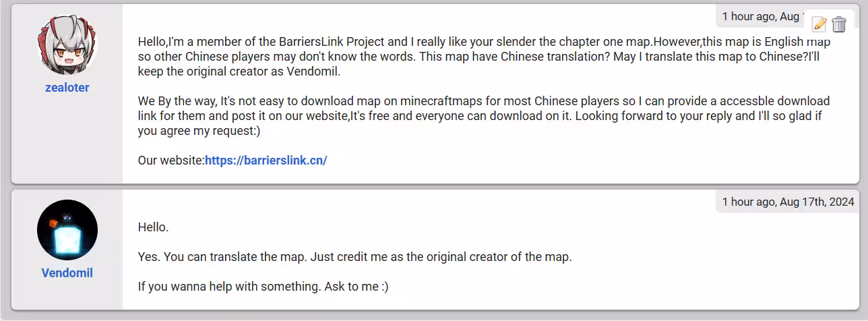Image resolution: width=868 pixels, height=321 pixels.
Task: Open zealoter's anime avatar picture
Action: (x=67, y=45)
